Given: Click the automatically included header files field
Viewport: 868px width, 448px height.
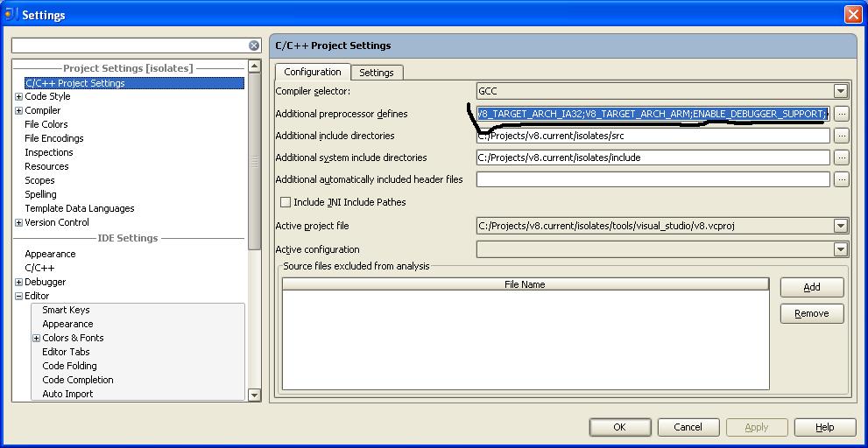Looking at the screenshot, I should pos(653,179).
